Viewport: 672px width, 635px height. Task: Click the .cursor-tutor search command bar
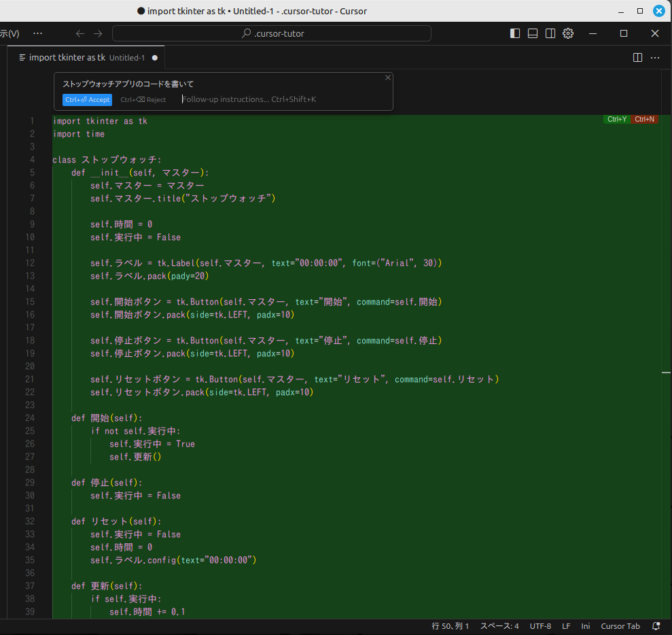click(x=272, y=33)
